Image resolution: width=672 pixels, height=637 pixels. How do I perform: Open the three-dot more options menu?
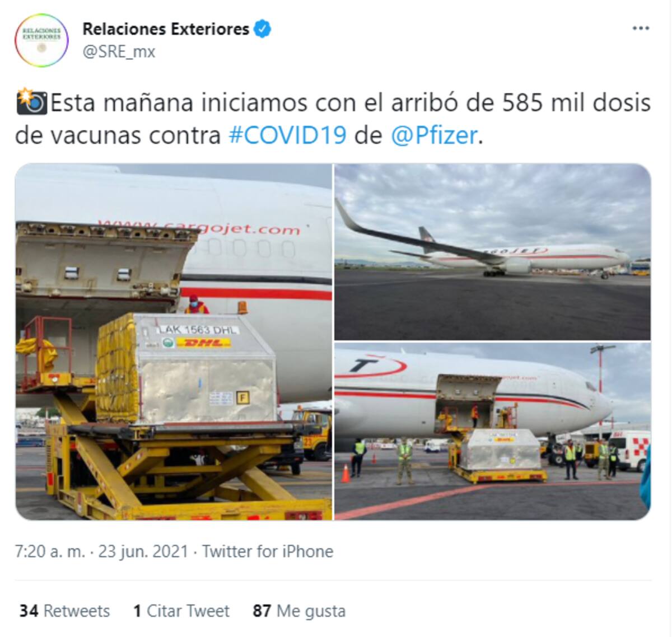[x=641, y=29]
